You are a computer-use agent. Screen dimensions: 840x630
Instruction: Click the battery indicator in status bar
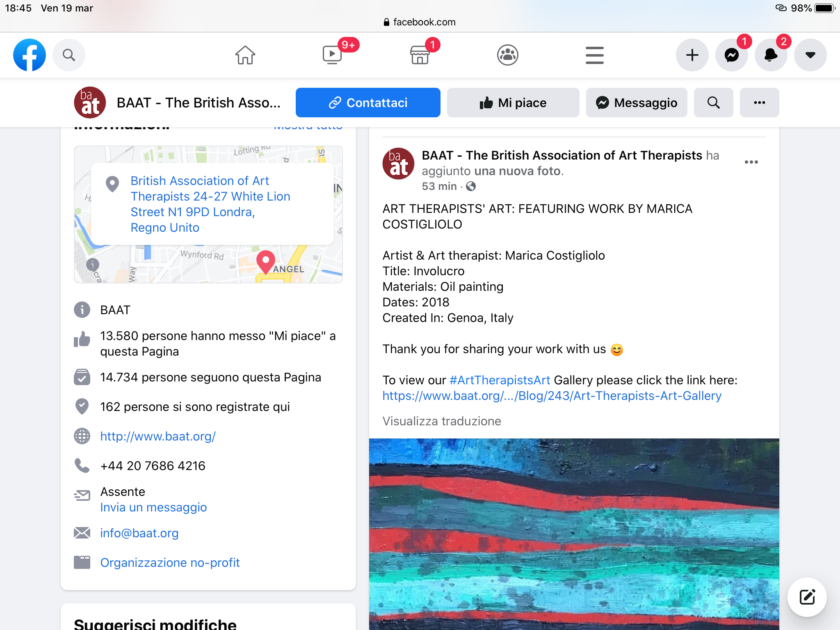click(824, 8)
